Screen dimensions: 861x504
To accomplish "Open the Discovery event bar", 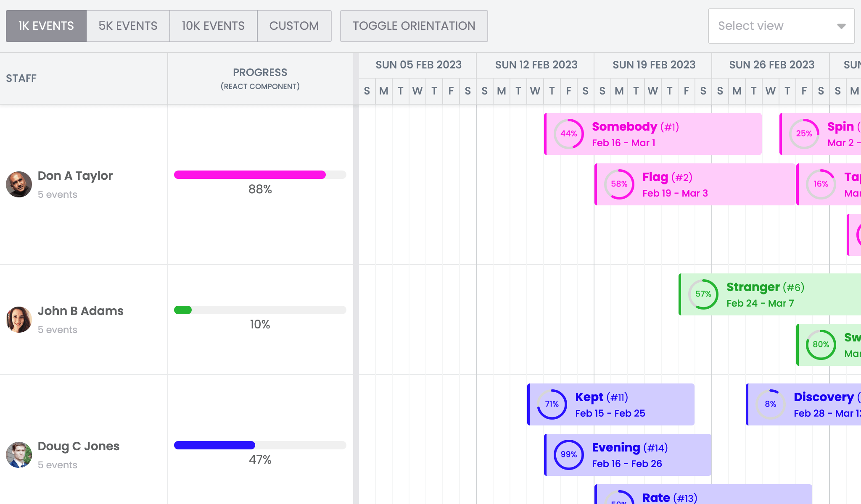I will pos(803,404).
